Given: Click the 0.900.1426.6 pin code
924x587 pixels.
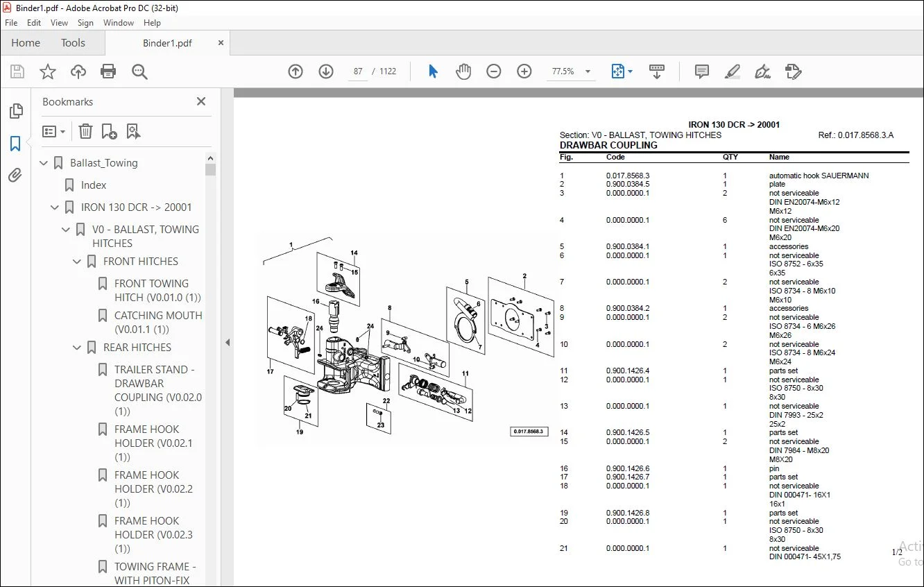Looking at the screenshot, I should pyautogui.click(x=628, y=469).
